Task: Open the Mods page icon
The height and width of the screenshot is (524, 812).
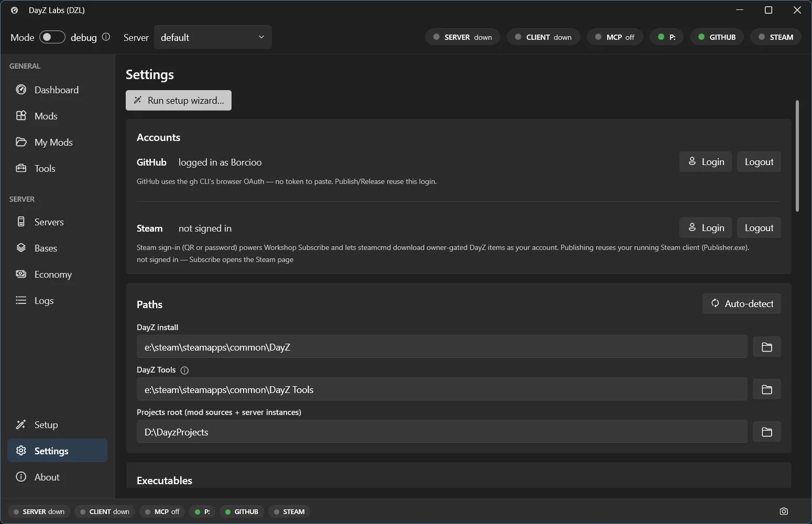Action: click(21, 116)
